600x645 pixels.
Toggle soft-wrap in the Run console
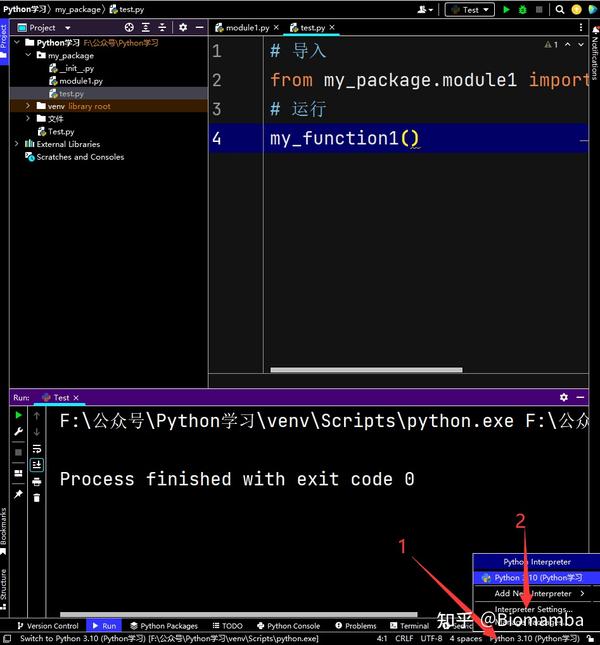click(37, 448)
